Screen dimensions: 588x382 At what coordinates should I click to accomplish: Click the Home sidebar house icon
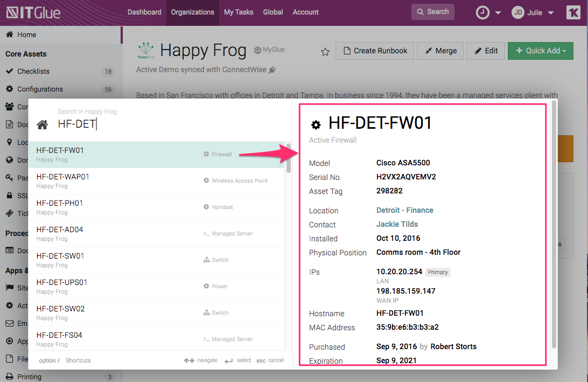tap(9, 34)
